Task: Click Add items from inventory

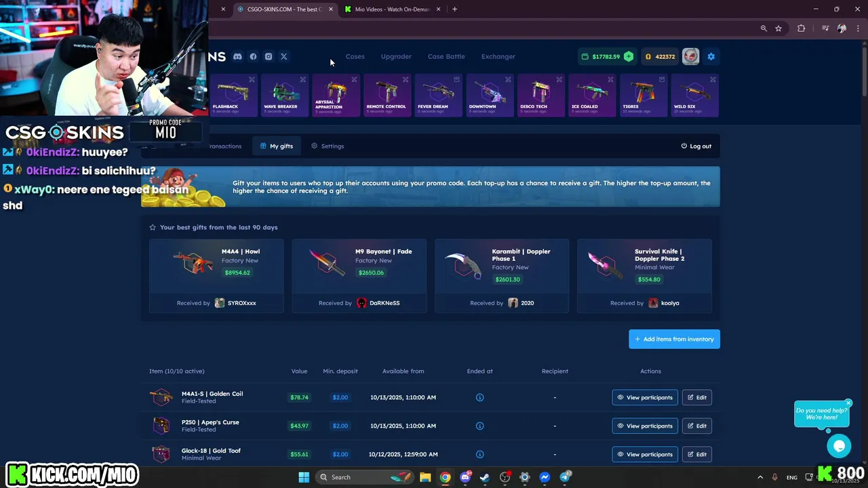Action: (674, 339)
